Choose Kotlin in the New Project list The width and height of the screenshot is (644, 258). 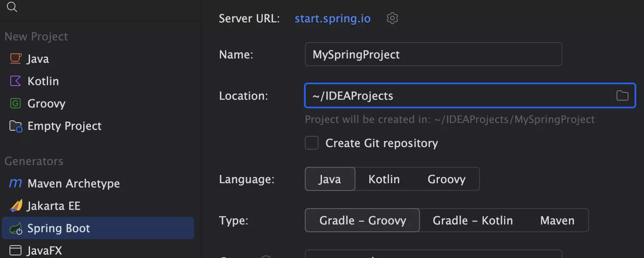43,81
